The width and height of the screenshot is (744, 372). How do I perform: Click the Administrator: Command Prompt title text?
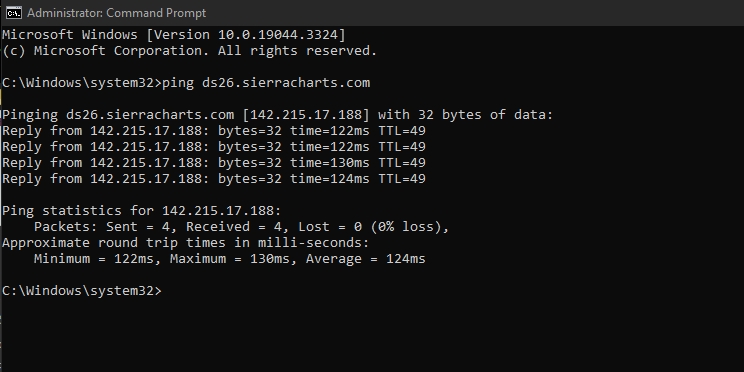pos(116,13)
